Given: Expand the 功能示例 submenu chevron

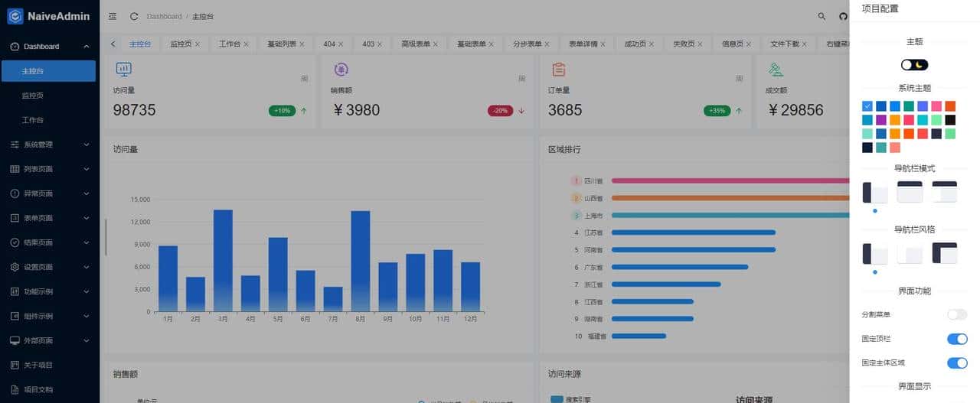Looking at the screenshot, I should 87,291.
